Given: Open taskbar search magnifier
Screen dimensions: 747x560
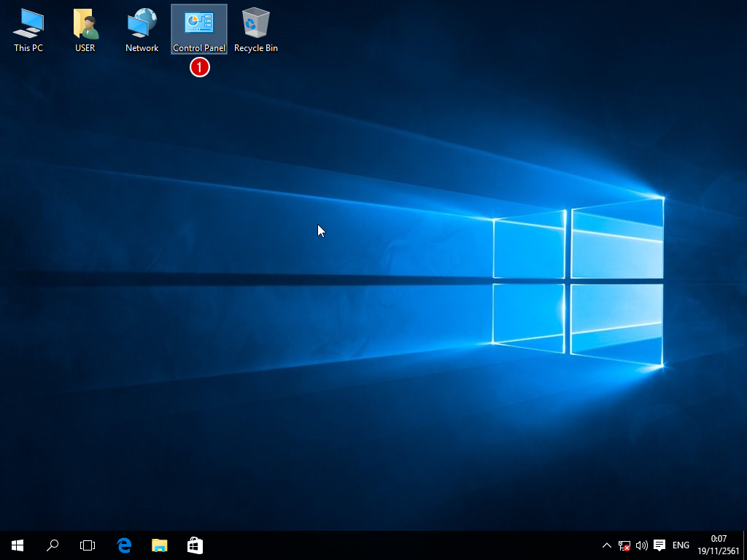Looking at the screenshot, I should click(x=53, y=545).
